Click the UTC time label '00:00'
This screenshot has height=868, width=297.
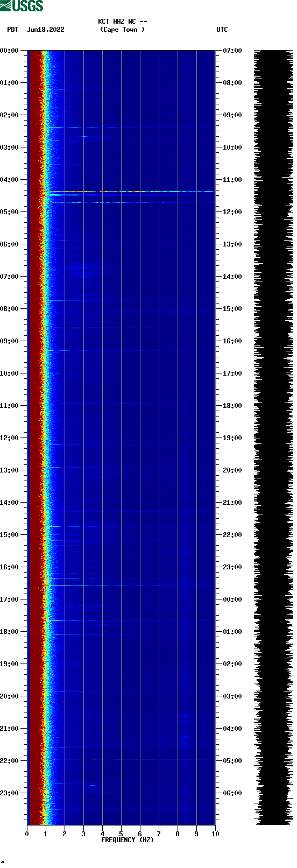click(232, 599)
